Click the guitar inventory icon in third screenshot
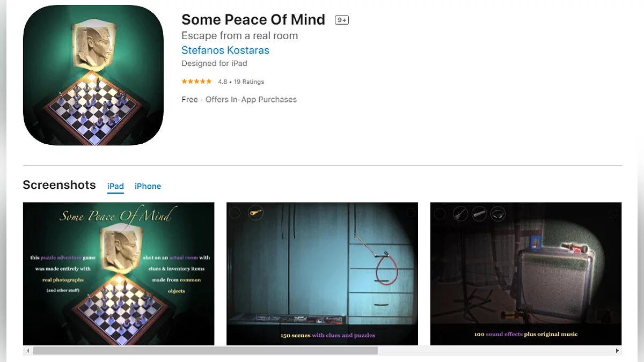644x362 pixels. (x=460, y=214)
